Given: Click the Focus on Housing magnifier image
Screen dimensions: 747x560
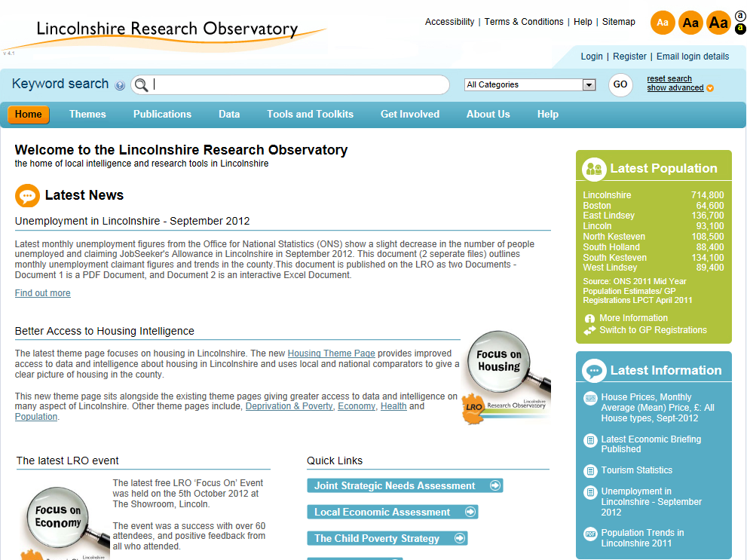Looking at the screenshot, I should coord(507,377).
